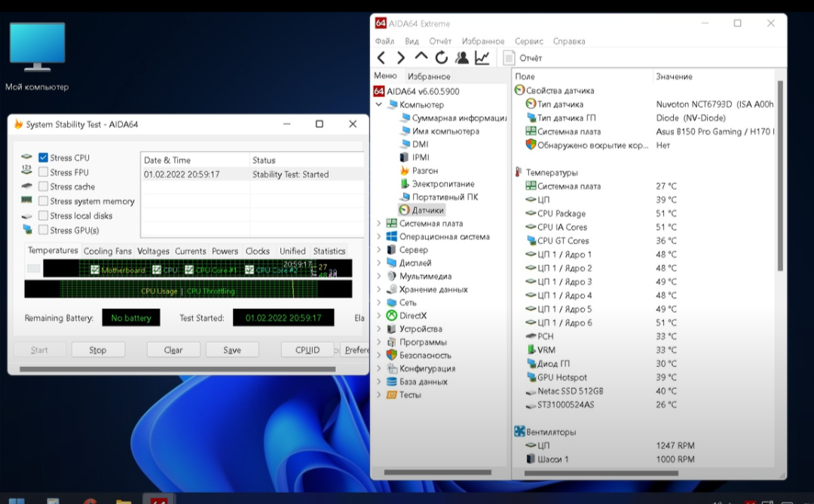Expand the Мультимедиа tree node

(379, 276)
